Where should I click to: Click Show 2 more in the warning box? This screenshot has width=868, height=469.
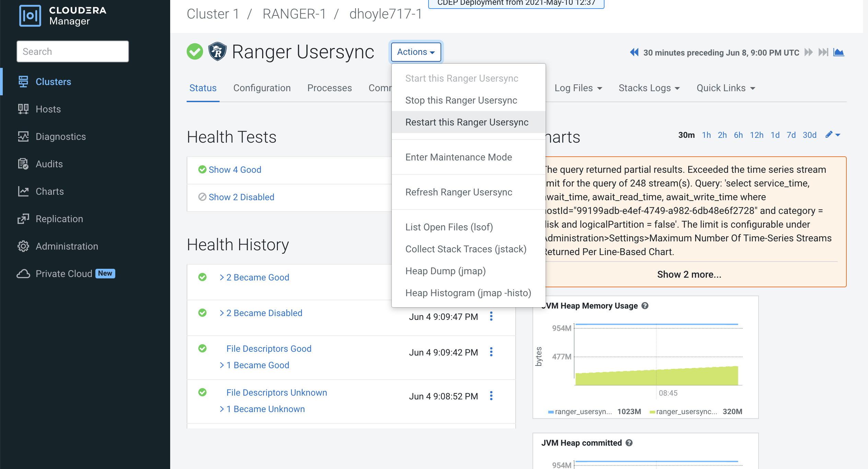pos(689,274)
